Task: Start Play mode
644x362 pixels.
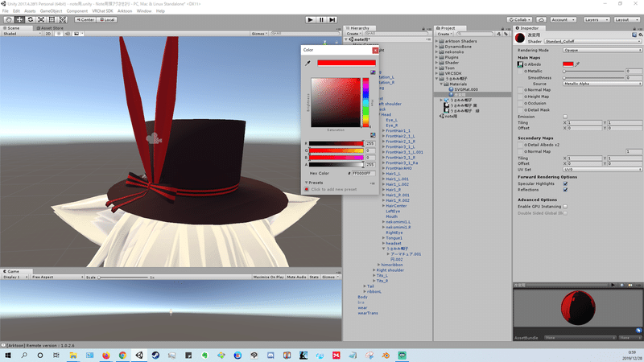Action: pos(311,19)
